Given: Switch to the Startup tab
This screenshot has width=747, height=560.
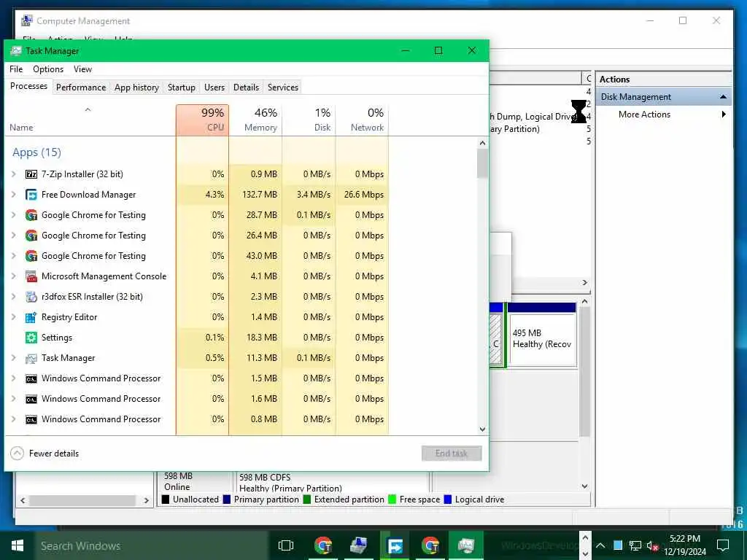Looking at the screenshot, I should click(182, 87).
